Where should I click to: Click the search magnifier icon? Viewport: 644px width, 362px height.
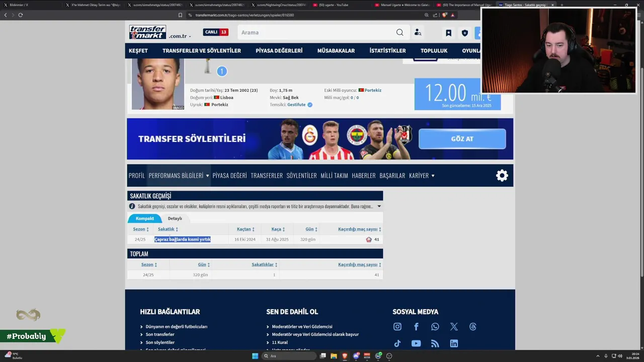pyautogui.click(x=399, y=32)
